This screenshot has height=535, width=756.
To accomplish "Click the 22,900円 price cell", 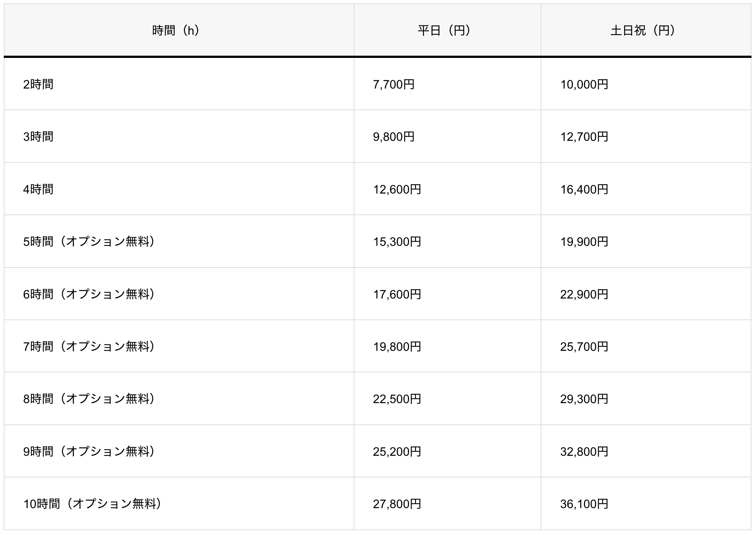I will click(x=584, y=294).
